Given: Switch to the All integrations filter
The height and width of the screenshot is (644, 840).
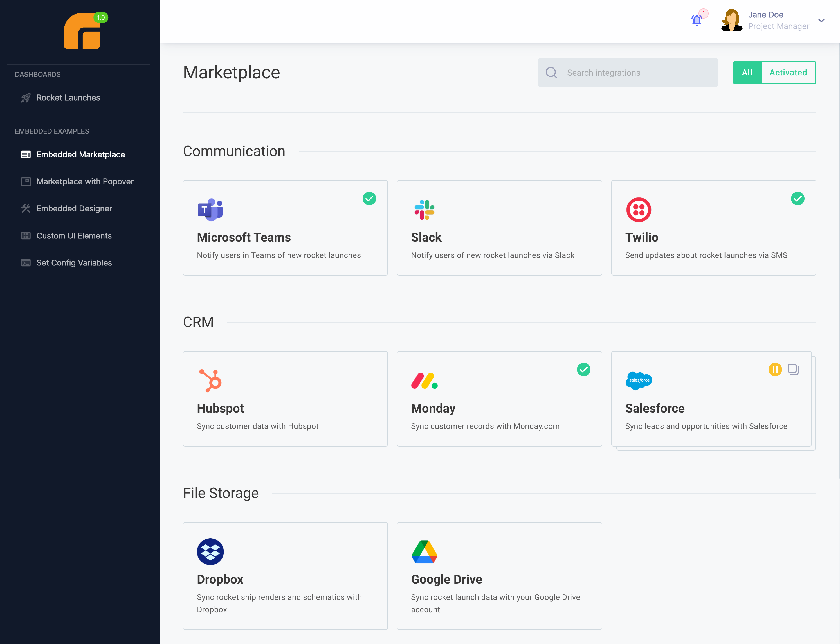Looking at the screenshot, I should click(747, 72).
